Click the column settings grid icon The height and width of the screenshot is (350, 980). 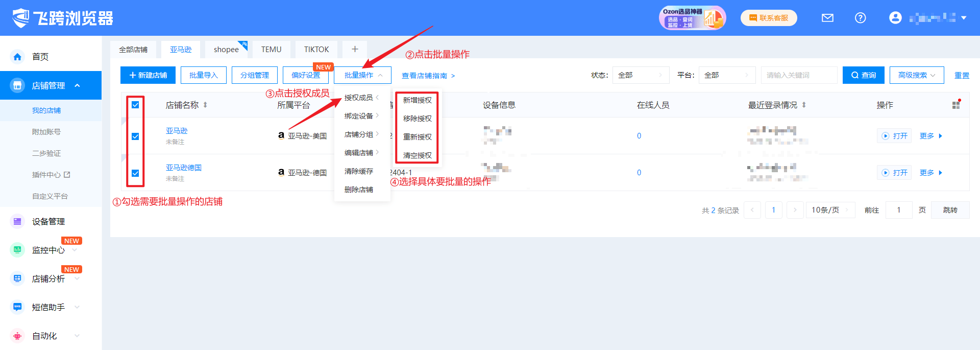[x=956, y=105]
